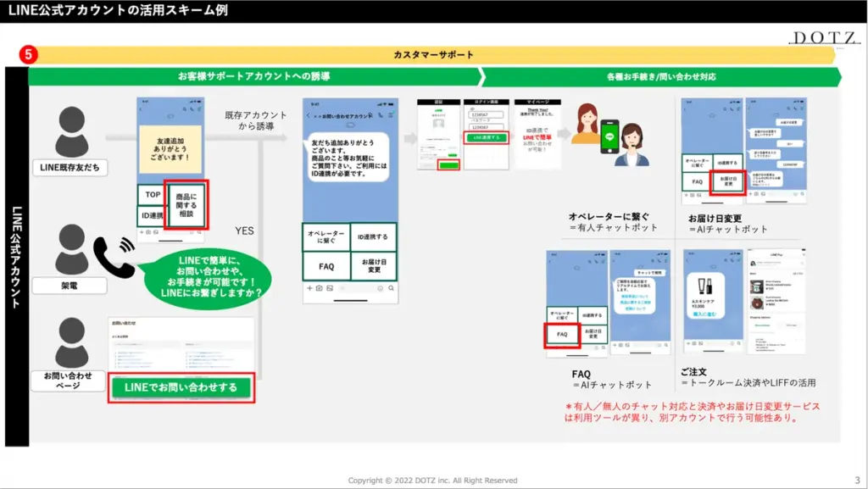Click the =有人チャットボット caption

[614, 227]
